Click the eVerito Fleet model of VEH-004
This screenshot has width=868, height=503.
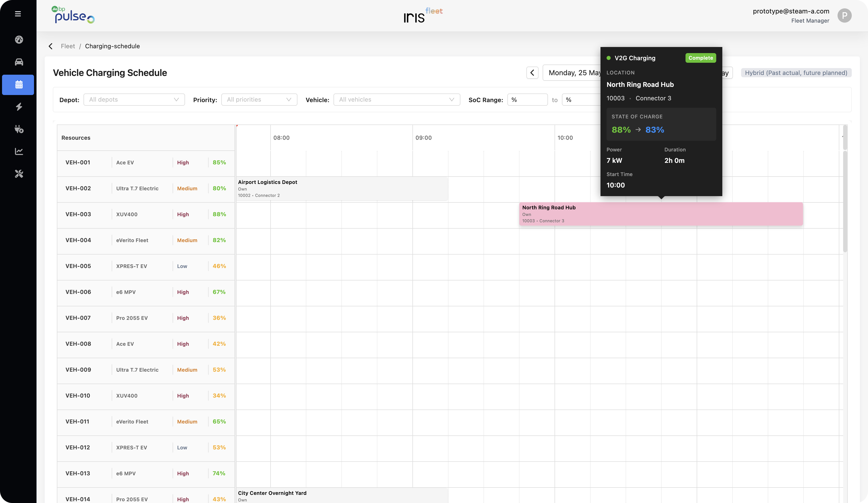point(132,240)
